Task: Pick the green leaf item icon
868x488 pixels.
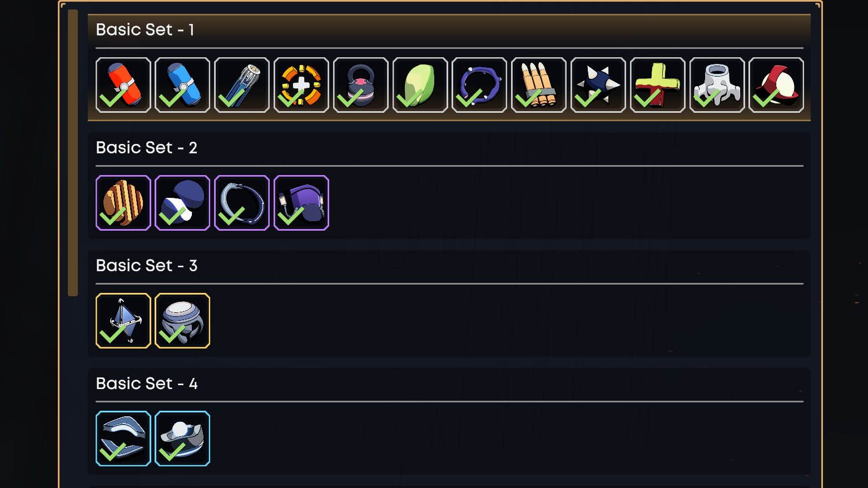Action: point(420,85)
